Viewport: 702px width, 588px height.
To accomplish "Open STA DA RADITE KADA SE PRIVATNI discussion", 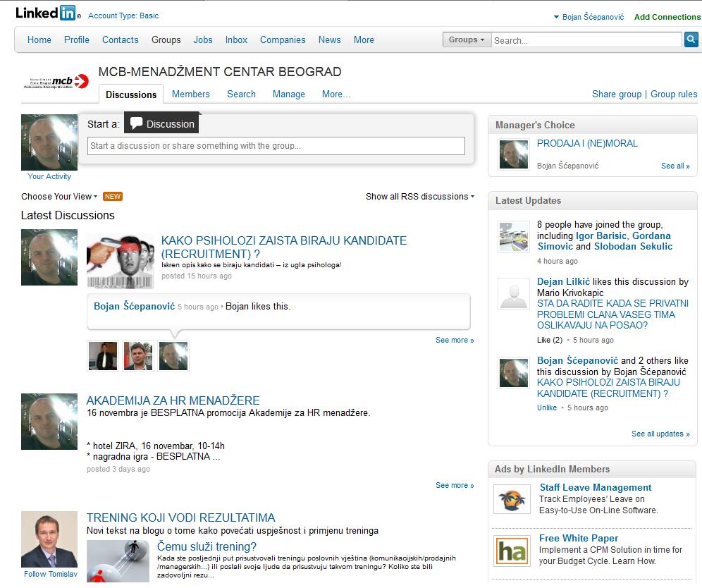I will (612, 314).
